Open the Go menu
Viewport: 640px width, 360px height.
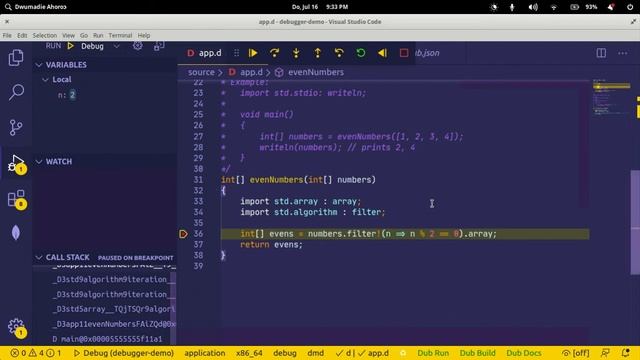[84, 36]
